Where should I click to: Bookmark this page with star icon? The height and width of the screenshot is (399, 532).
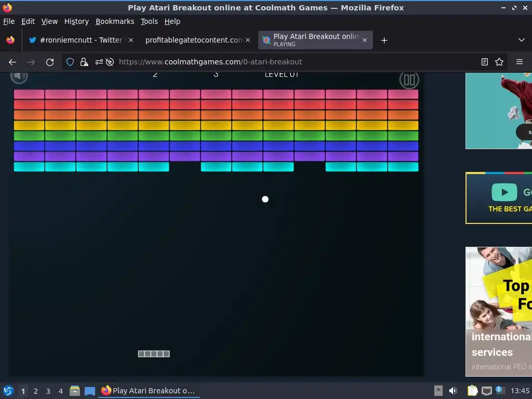(x=499, y=62)
